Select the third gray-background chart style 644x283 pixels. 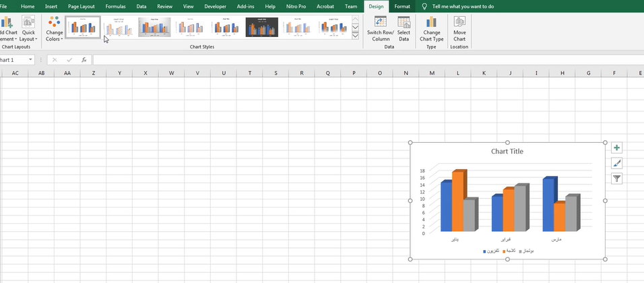pyautogui.click(x=154, y=27)
